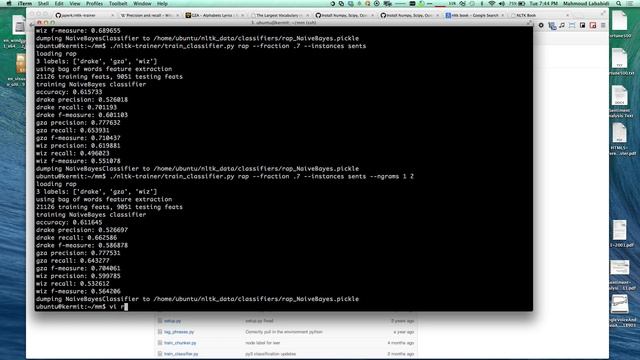Screen dimensions: 640x360
Task: Open the Window menu
Action: pyautogui.click(x=142, y=3)
